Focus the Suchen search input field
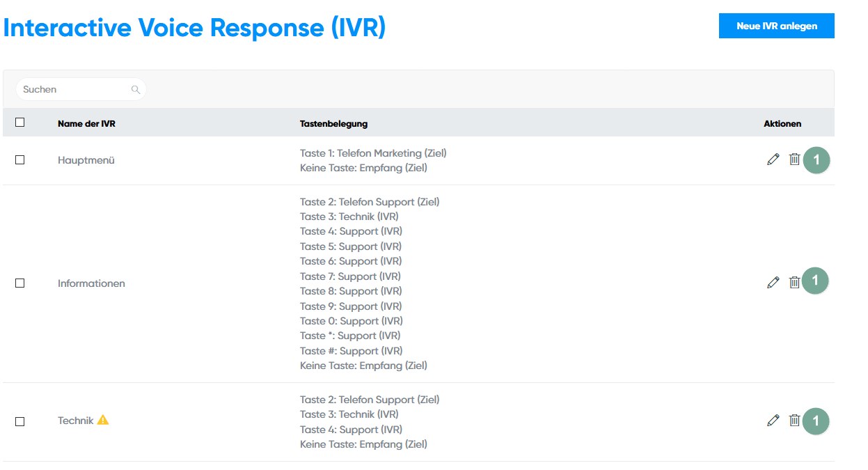Screen dimensions: 868x470 click(x=73, y=90)
